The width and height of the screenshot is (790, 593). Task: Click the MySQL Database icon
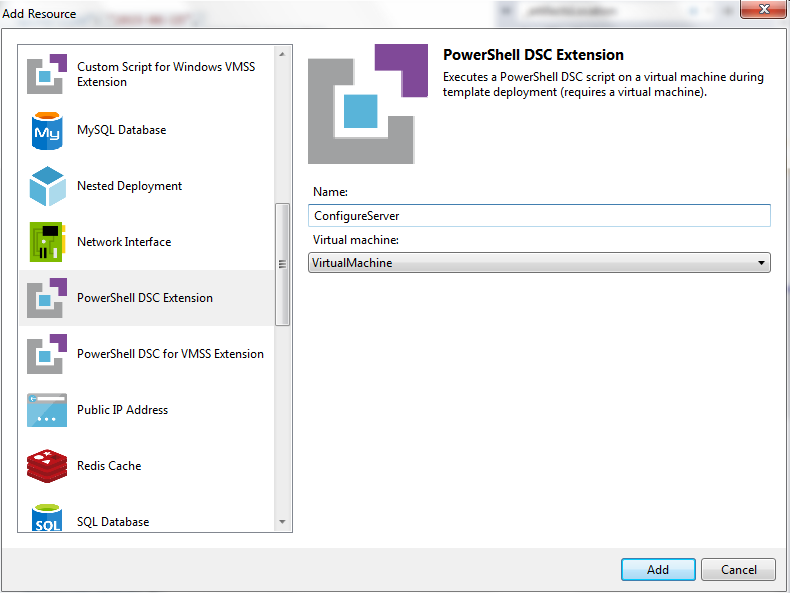(47, 130)
